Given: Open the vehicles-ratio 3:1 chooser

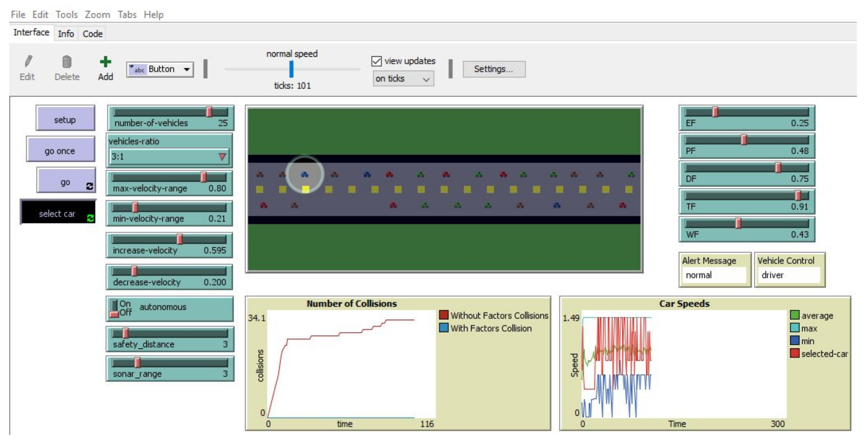Looking at the screenshot, I should pyautogui.click(x=170, y=157).
